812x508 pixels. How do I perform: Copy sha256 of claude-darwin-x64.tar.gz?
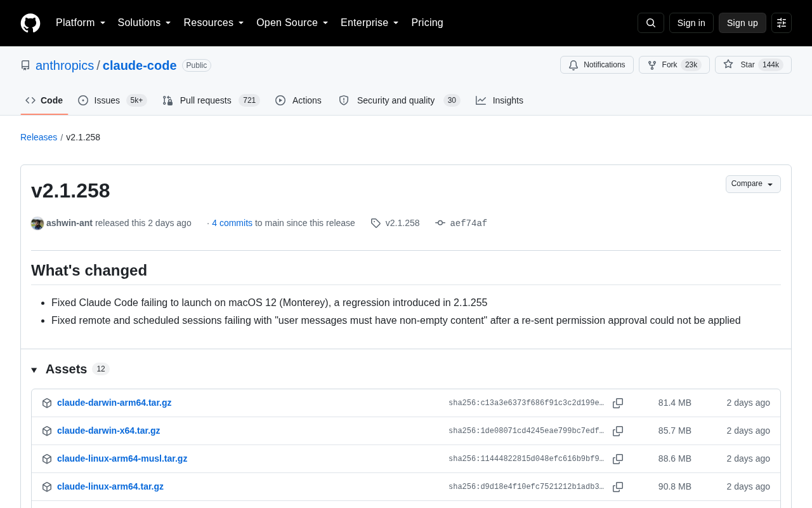[618, 431]
